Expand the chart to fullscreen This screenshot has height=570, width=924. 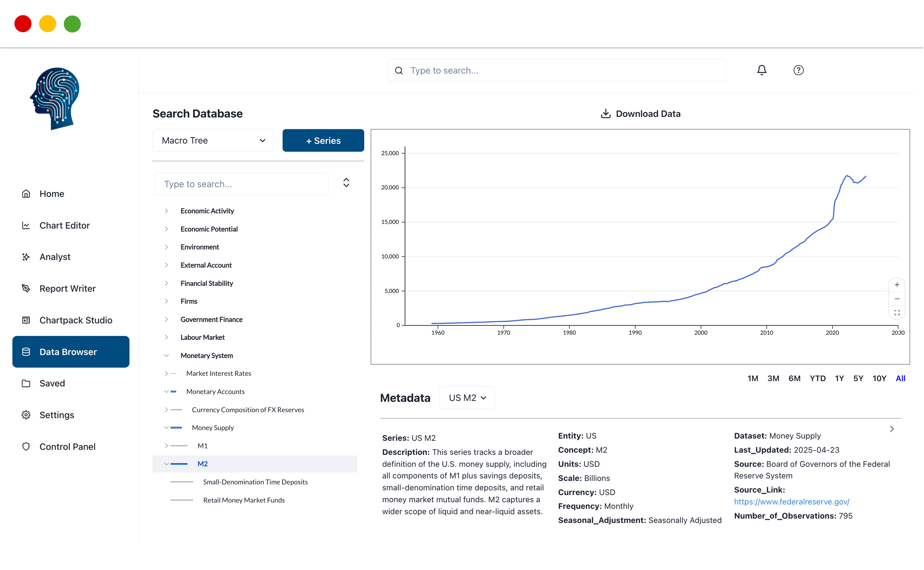897,312
